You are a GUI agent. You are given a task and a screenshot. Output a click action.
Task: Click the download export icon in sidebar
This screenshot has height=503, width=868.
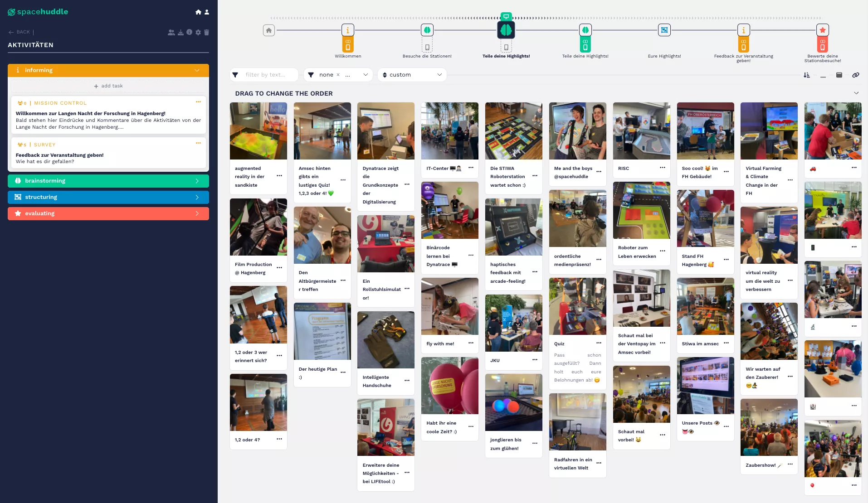(180, 33)
